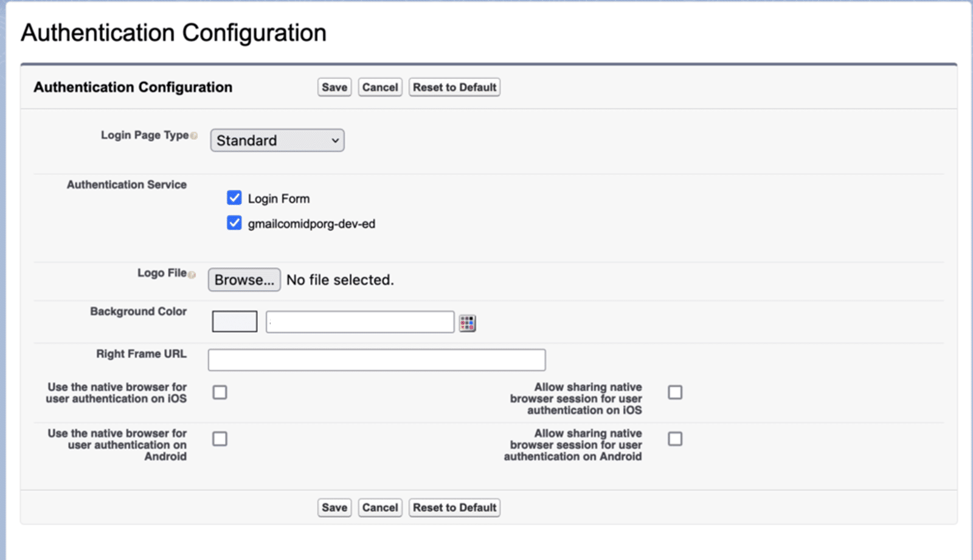Image resolution: width=973 pixels, height=560 pixels.
Task: Enable native browser for Android authentication
Action: click(x=220, y=439)
